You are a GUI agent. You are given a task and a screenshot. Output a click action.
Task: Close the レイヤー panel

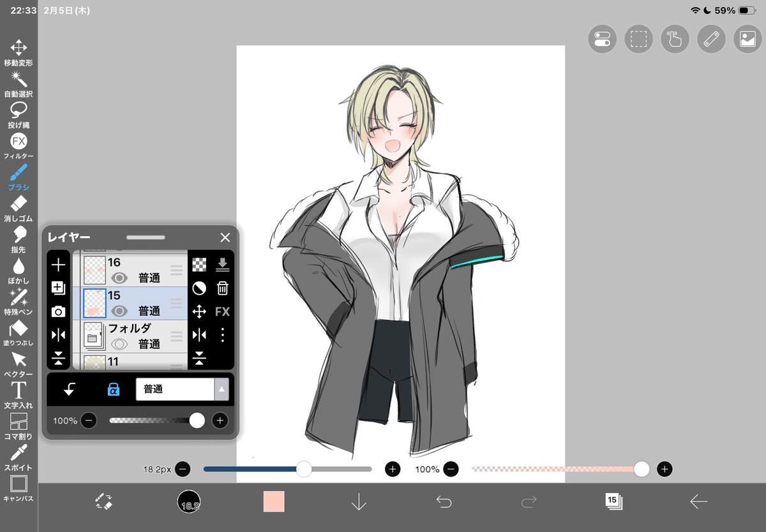pyautogui.click(x=225, y=237)
